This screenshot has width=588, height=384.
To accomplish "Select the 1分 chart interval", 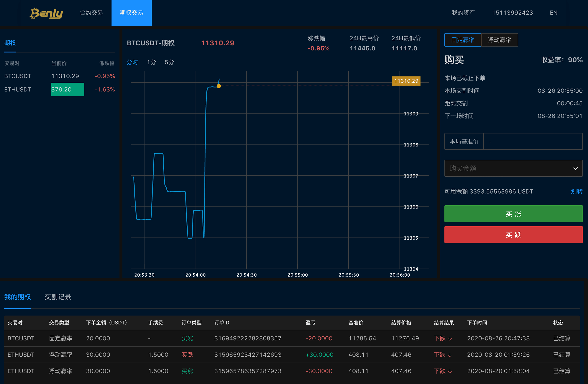I will pyautogui.click(x=151, y=62).
